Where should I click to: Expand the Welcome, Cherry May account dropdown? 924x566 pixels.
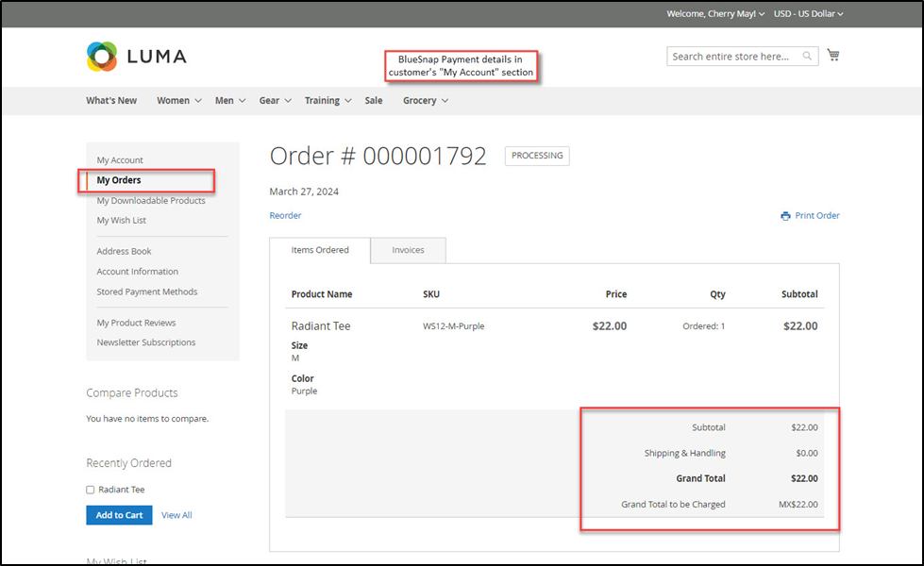[x=715, y=13]
